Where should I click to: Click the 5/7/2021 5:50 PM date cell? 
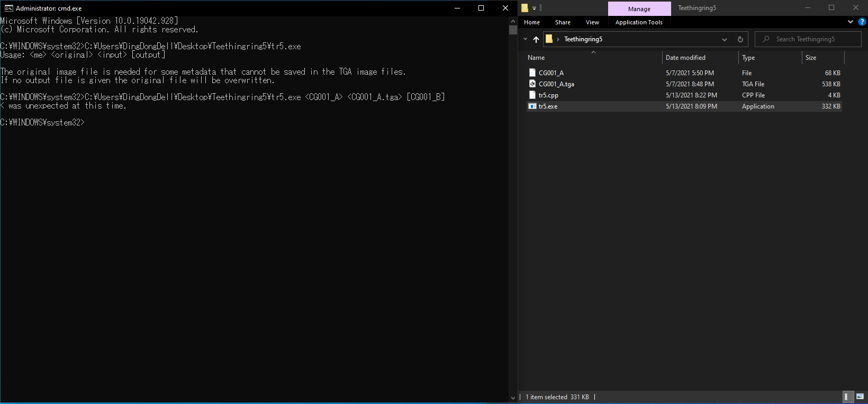(690, 73)
